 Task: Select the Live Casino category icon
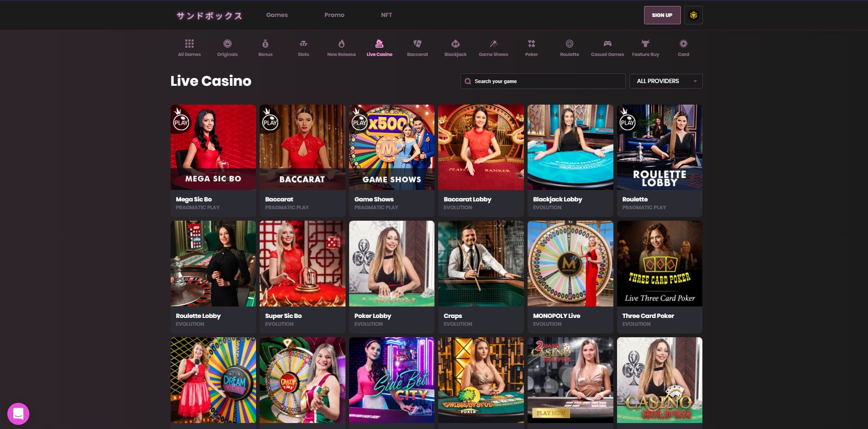point(379,44)
